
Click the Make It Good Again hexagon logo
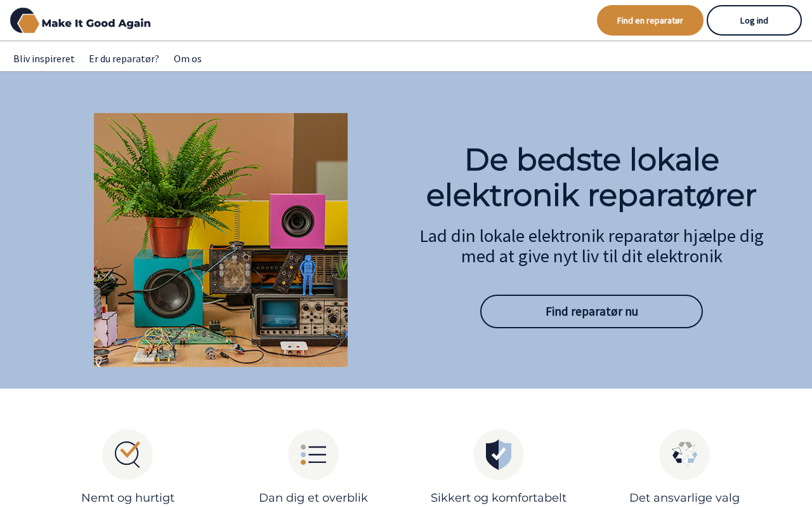25,20
